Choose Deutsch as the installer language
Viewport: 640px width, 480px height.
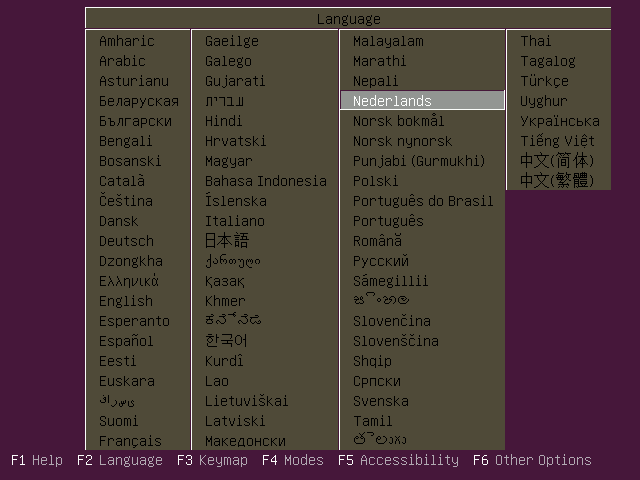pyautogui.click(x=126, y=241)
